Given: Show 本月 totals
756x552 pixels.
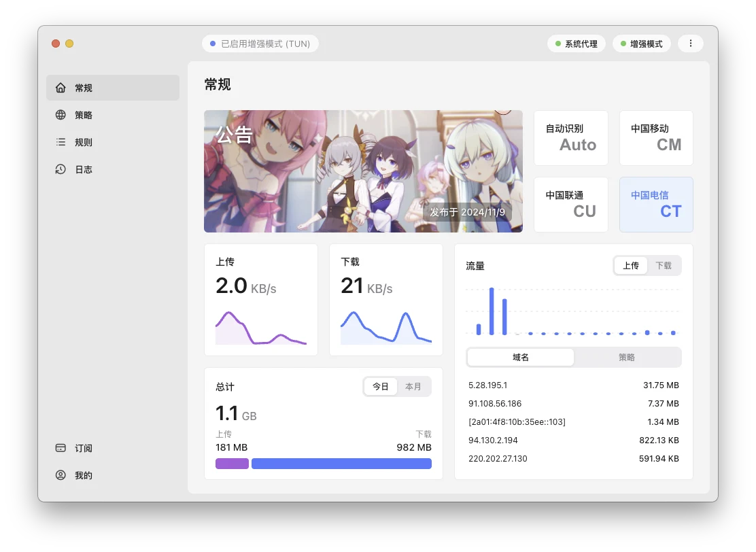Looking at the screenshot, I should [413, 387].
